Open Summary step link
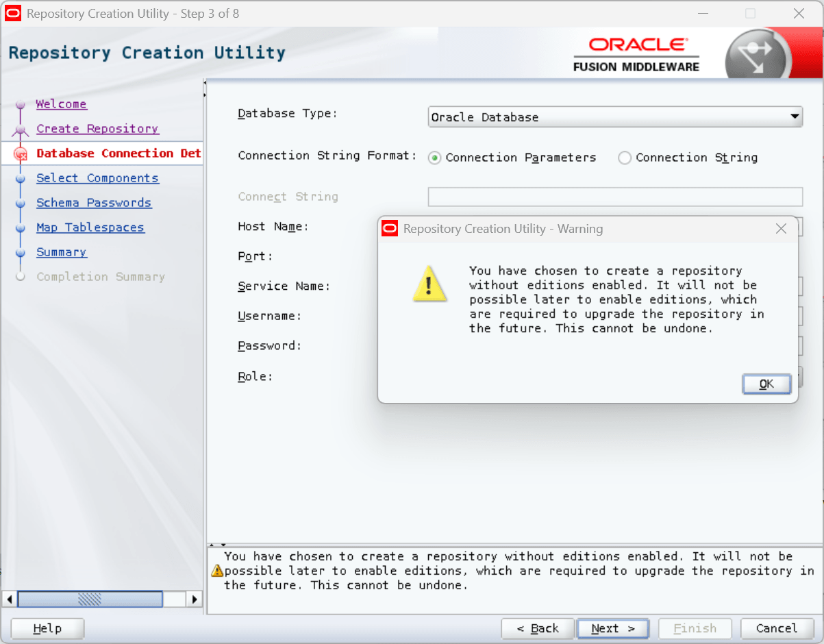 pyautogui.click(x=61, y=252)
